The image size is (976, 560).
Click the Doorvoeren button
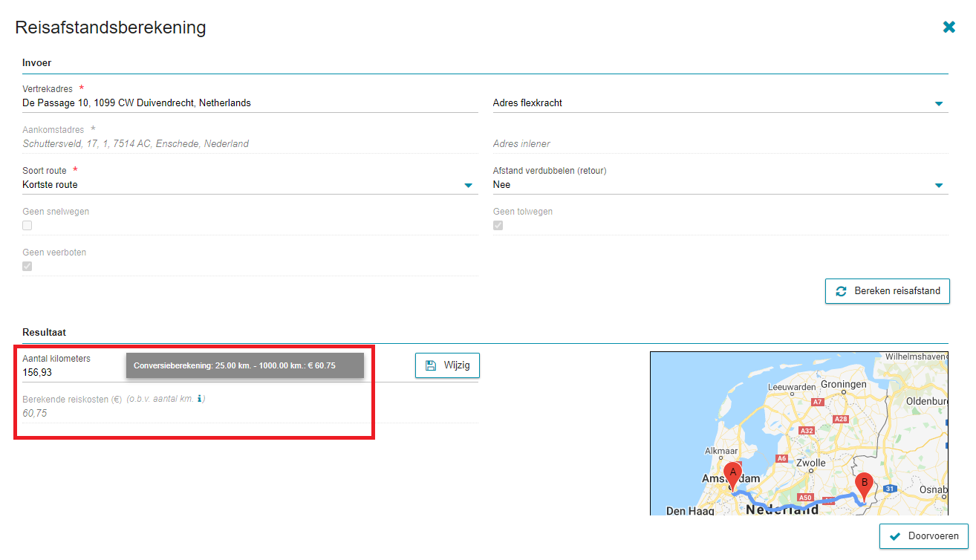point(924,536)
